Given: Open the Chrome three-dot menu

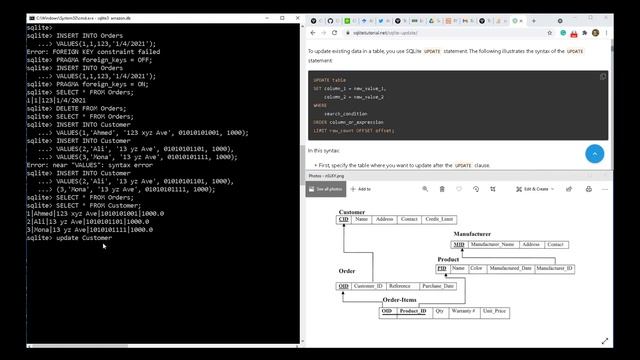Looking at the screenshot, I should point(607,33).
